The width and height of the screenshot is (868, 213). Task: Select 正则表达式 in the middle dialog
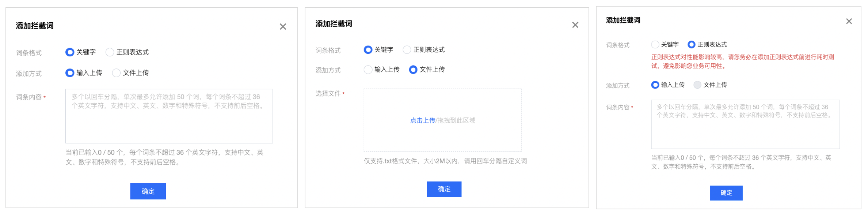pyautogui.click(x=407, y=50)
